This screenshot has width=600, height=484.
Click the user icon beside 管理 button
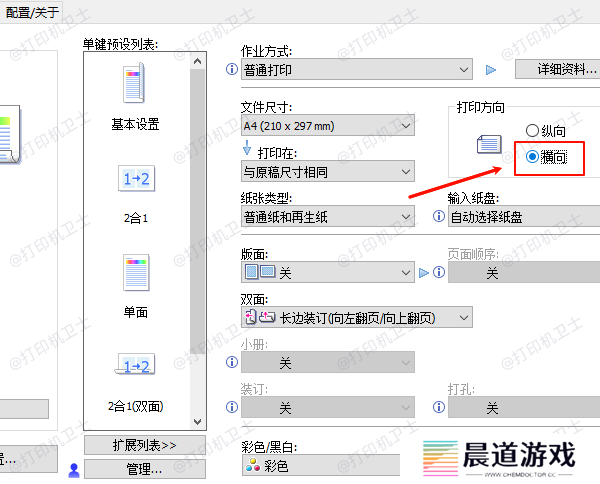click(x=74, y=470)
